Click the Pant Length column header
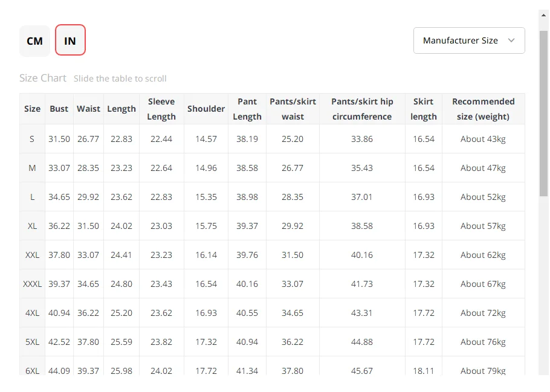550x392 pixels. [247, 109]
